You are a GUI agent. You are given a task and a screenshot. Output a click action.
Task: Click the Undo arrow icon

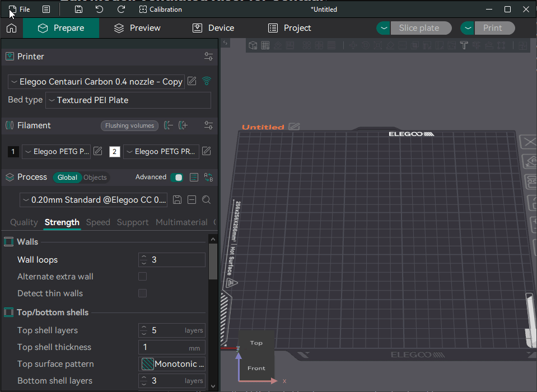coord(99,10)
